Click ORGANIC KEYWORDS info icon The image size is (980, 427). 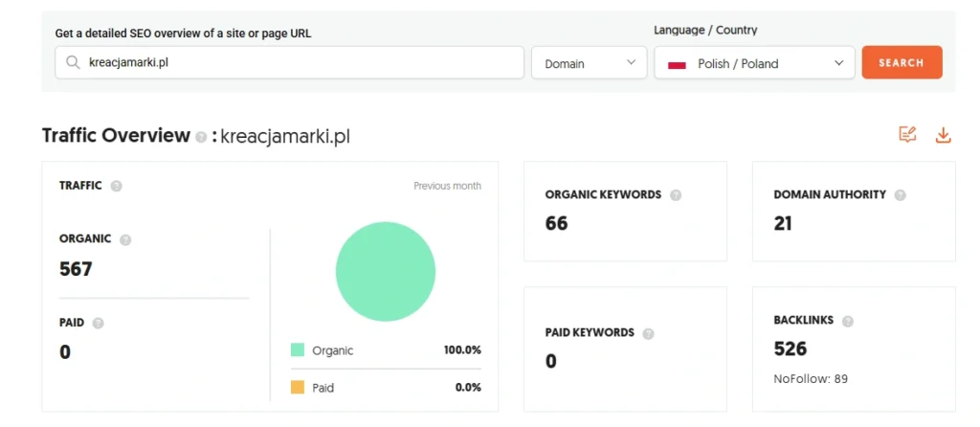(x=676, y=195)
